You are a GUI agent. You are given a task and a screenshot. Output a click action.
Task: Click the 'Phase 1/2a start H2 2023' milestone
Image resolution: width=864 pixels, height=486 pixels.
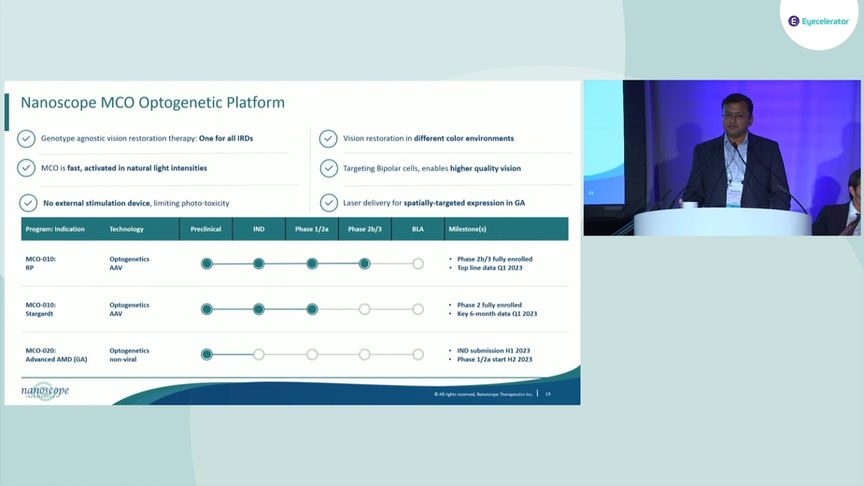pyautogui.click(x=495, y=359)
